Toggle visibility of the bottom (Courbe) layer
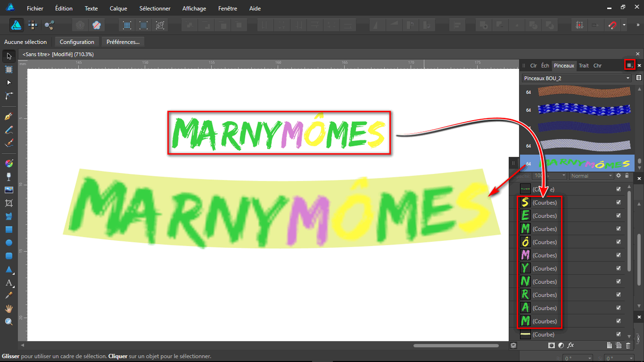This screenshot has width=644, height=362. [x=618, y=334]
